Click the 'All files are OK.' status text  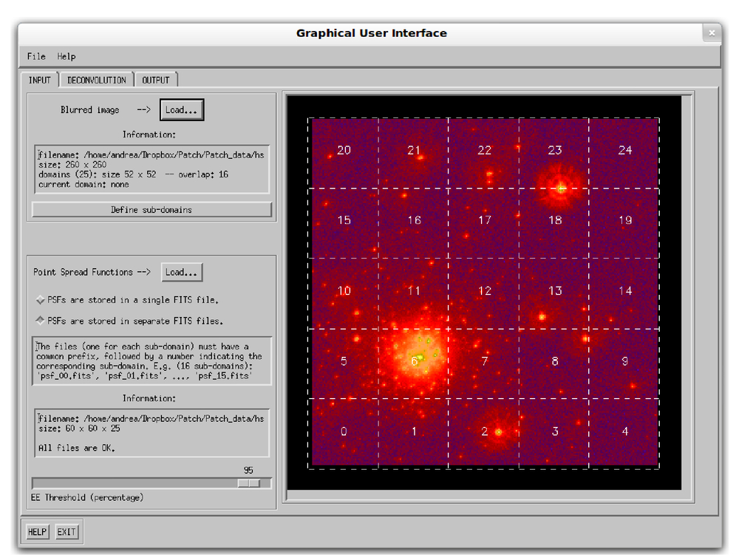[77, 448]
